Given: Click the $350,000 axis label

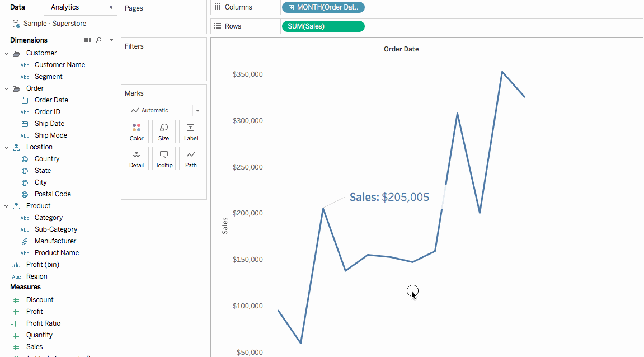Looking at the screenshot, I should pos(248,74).
